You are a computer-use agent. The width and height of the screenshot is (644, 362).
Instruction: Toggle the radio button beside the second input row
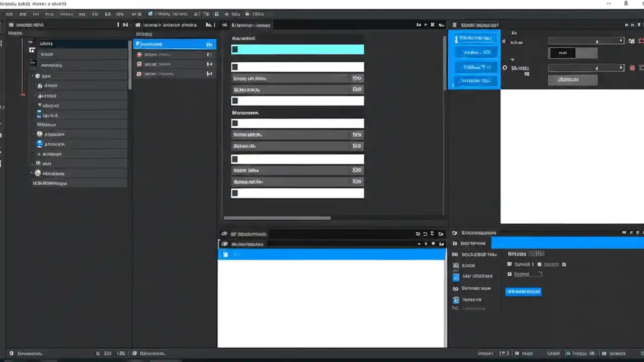point(505,67)
